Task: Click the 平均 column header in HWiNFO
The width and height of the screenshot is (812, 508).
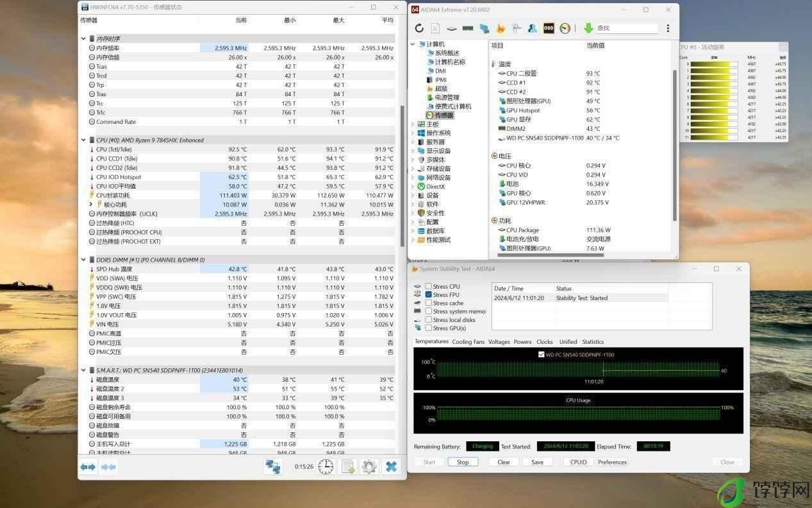Action: 388,20
